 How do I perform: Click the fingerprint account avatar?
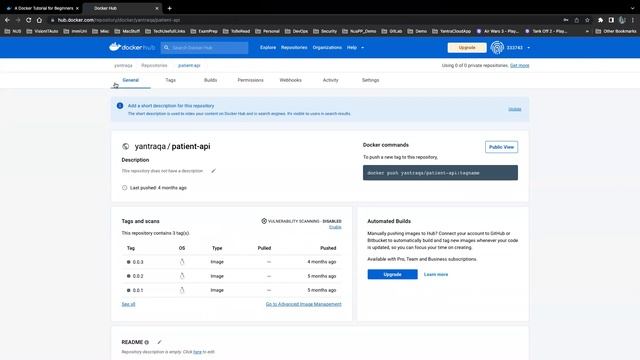pos(497,47)
